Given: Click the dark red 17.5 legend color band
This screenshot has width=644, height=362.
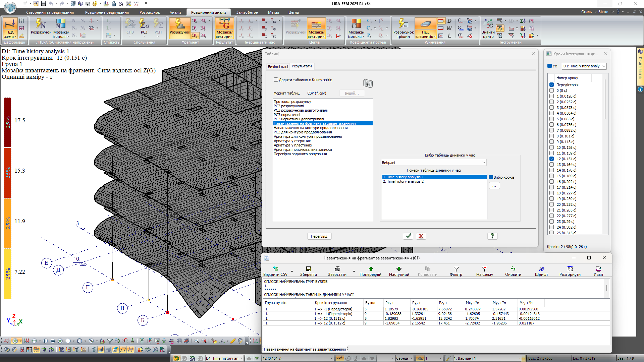Looking at the screenshot, I should pyautogui.click(x=8, y=122).
